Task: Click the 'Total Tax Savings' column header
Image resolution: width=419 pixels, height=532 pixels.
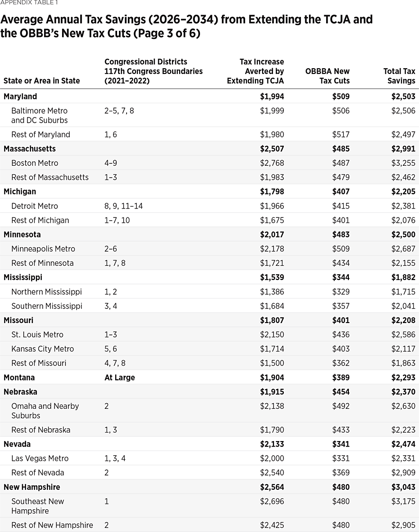Action: [399, 76]
